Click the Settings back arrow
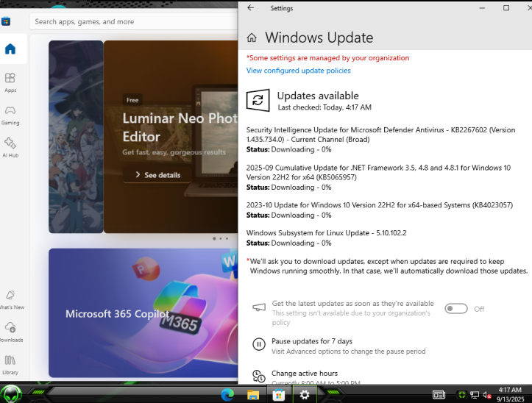 (250, 8)
